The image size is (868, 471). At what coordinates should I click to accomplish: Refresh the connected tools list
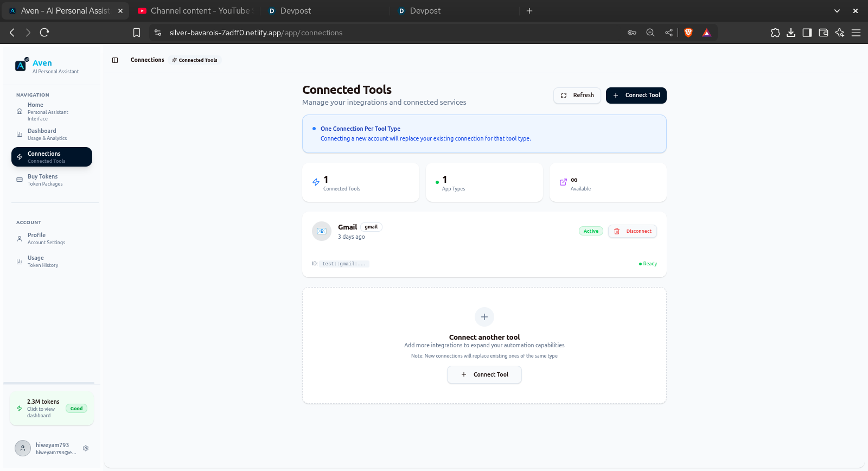[x=577, y=96]
